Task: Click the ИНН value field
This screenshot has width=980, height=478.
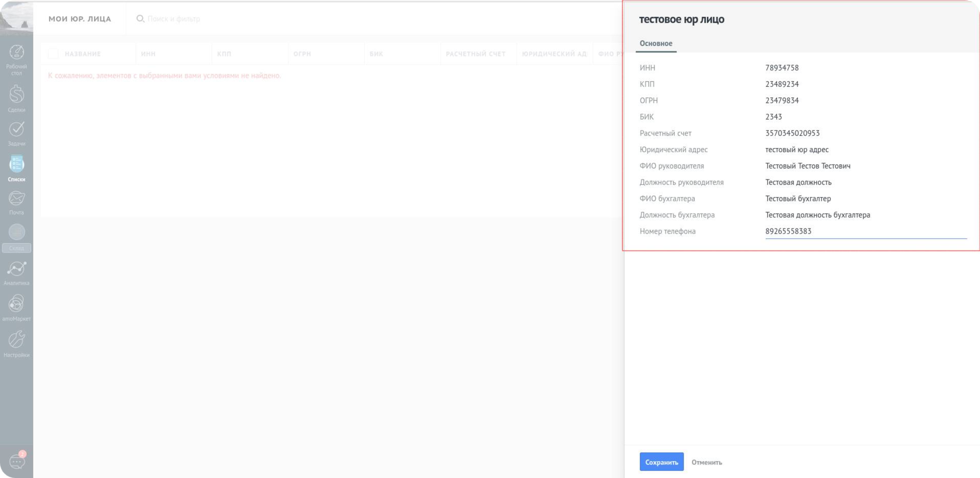Action: pos(782,68)
